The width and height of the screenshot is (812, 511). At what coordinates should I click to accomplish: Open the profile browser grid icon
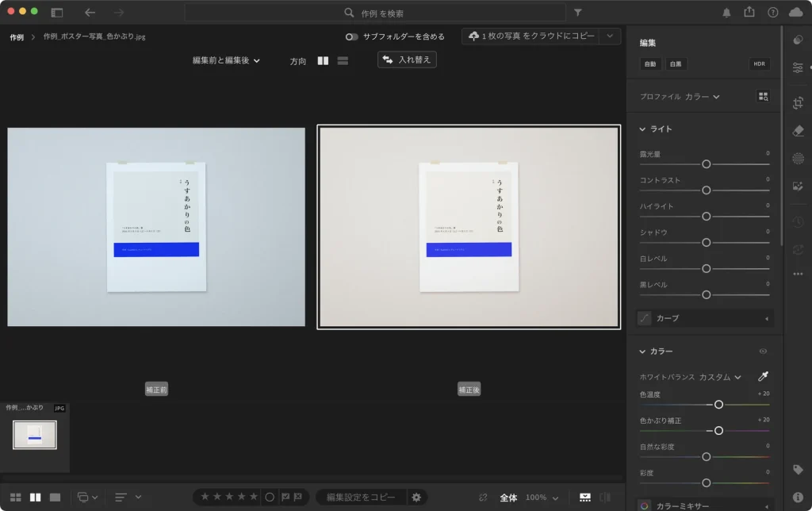[764, 96]
